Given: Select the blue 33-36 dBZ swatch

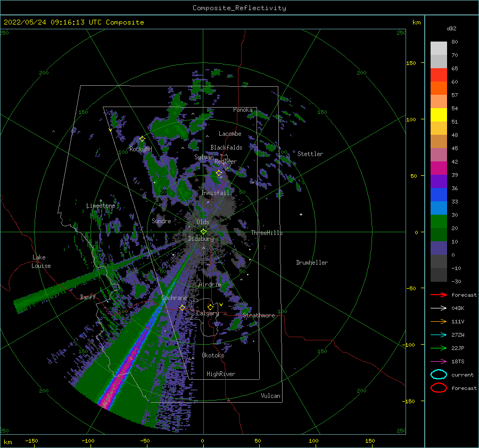Looking at the screenshot, I should point(439,194).
